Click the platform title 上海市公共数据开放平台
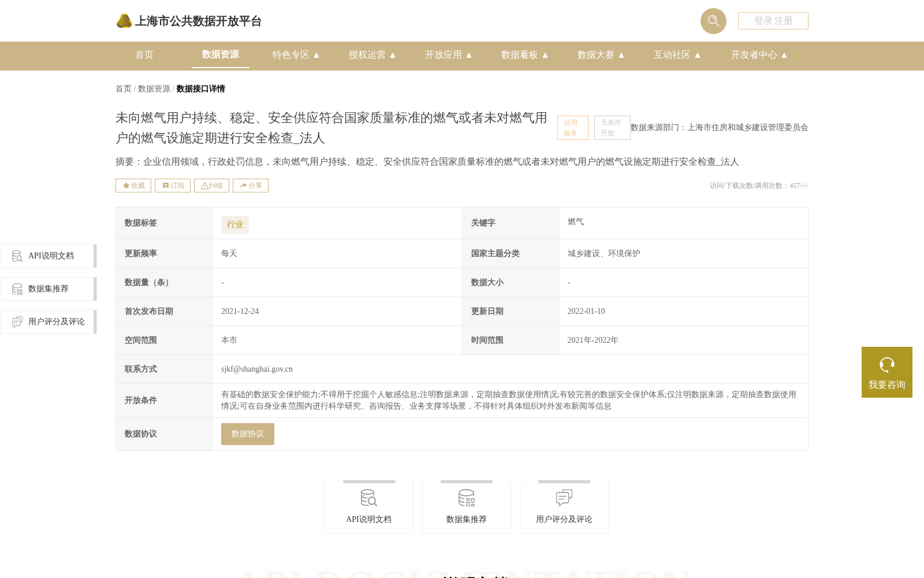This screenshot has width=924, height=578. point(198,21)
